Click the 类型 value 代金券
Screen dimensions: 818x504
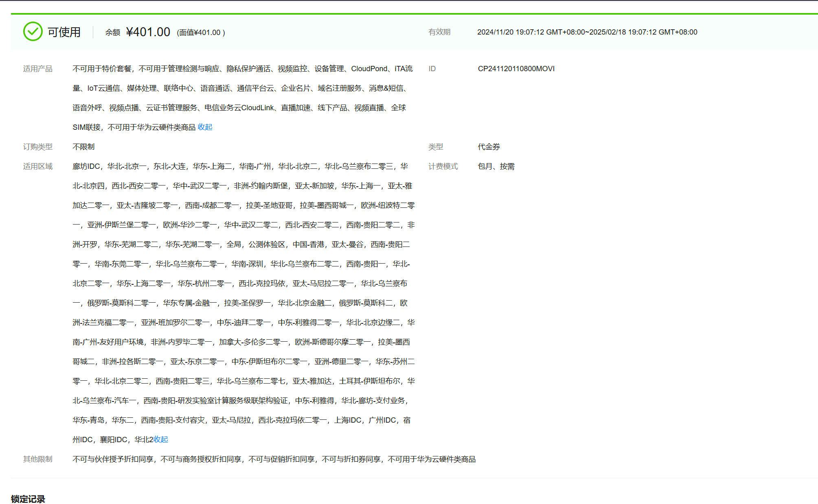(x=489, y=146)
